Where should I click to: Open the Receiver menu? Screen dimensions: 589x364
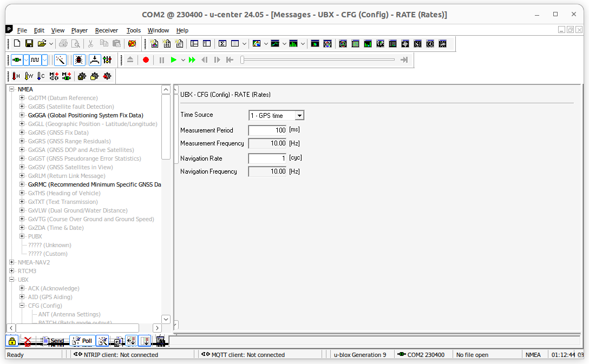click(x=107, y=30)
